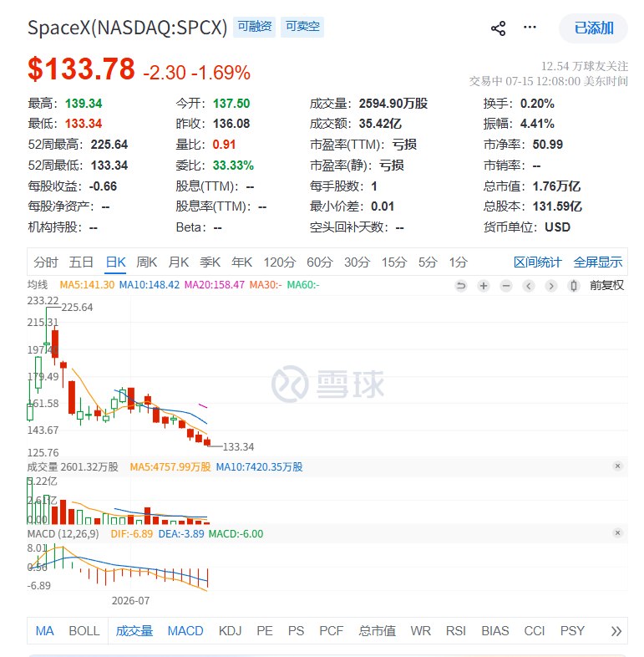Click the MA5:141.30 legend label

(87, 285)
